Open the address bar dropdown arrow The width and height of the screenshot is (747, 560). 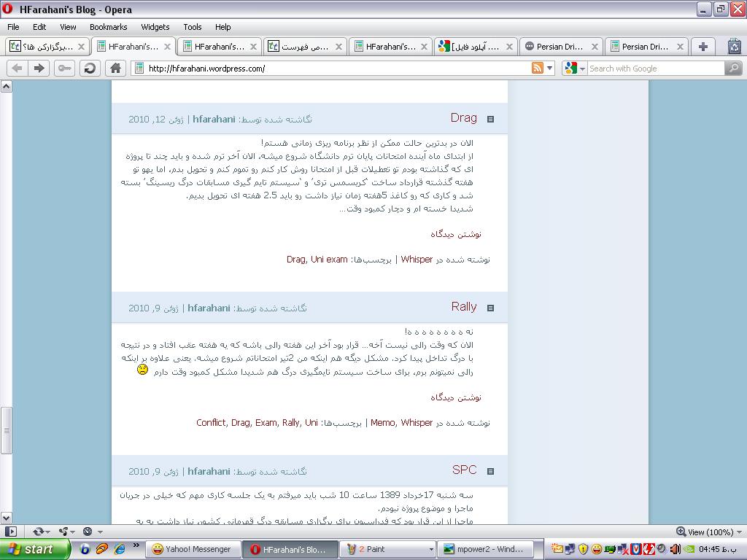coord(550,68)
